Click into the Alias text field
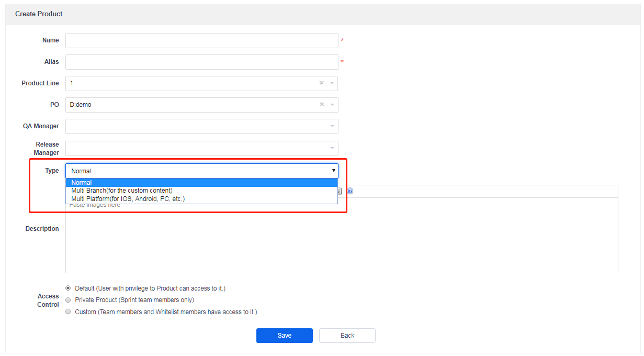644x356 pixels. pyautogui.click(x=201, y=62)
